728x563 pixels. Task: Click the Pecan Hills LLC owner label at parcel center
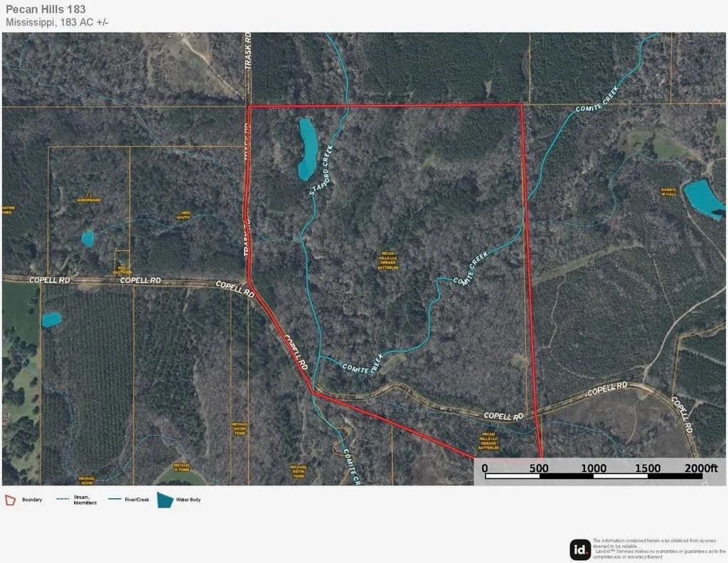(x=388, y=260)
